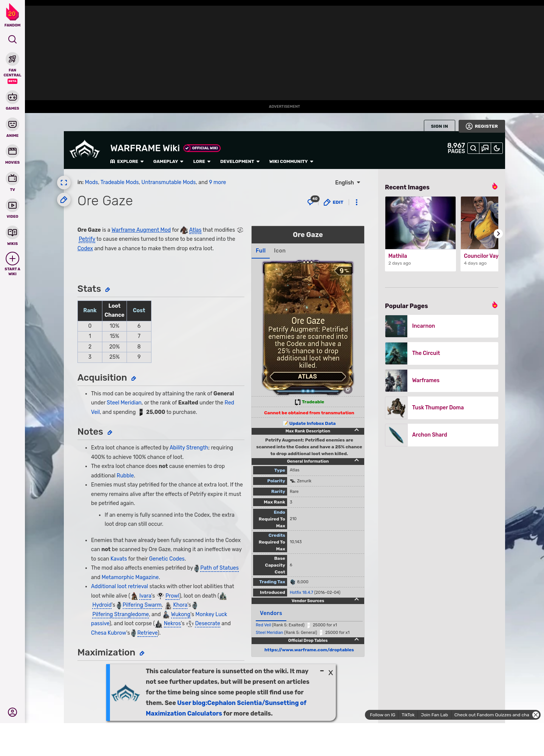Open the Atlas warframe link
The image size is (544, 756).
click(195, 230)
